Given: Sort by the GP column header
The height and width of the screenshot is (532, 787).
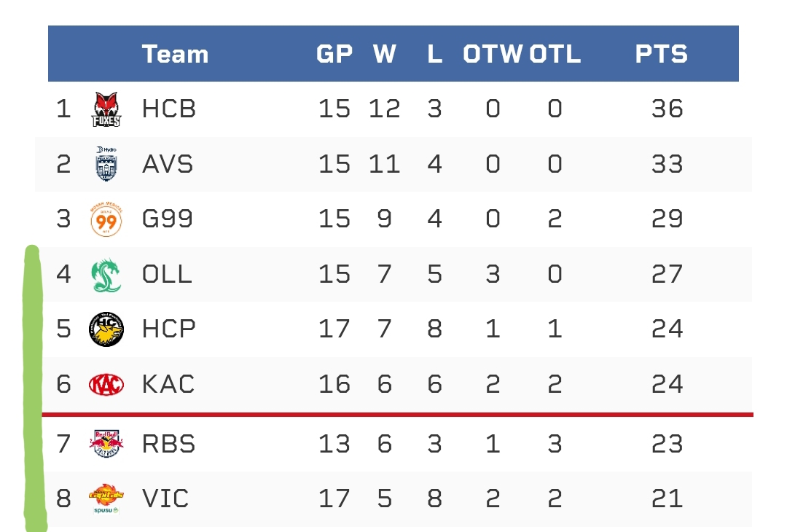Looking at the screenshot, I should (334, 55).
